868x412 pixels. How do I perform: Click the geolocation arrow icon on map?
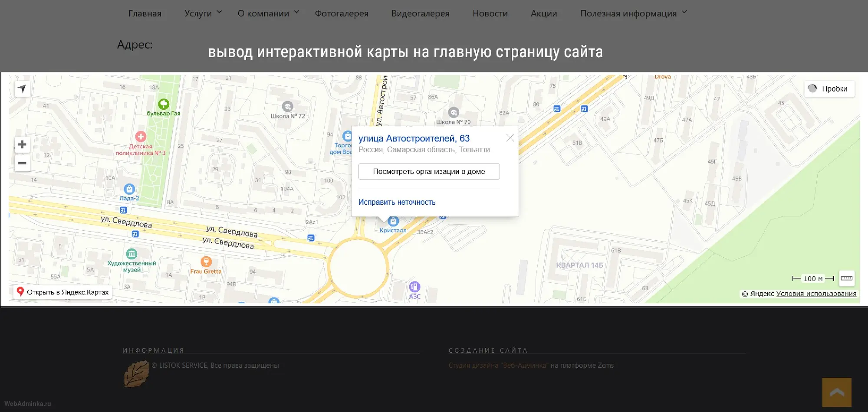22,89
